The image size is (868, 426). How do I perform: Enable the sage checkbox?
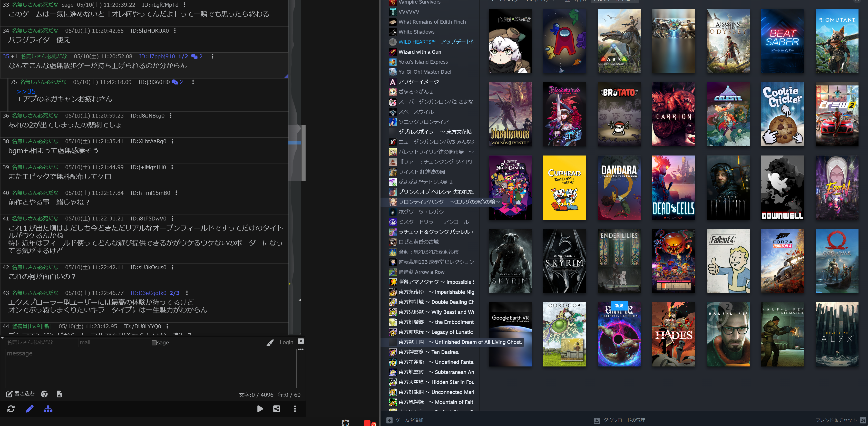(x=154, y=343)
